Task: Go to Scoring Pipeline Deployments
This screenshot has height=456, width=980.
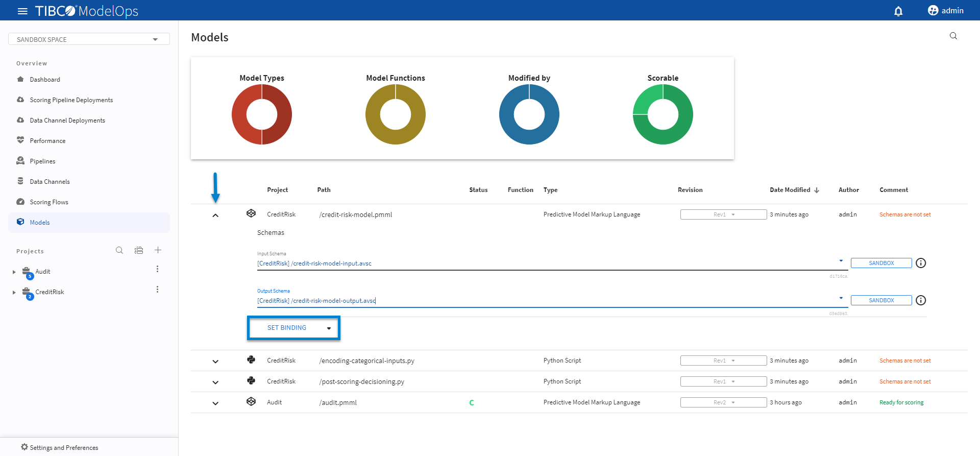Action: tap(71, 100)
